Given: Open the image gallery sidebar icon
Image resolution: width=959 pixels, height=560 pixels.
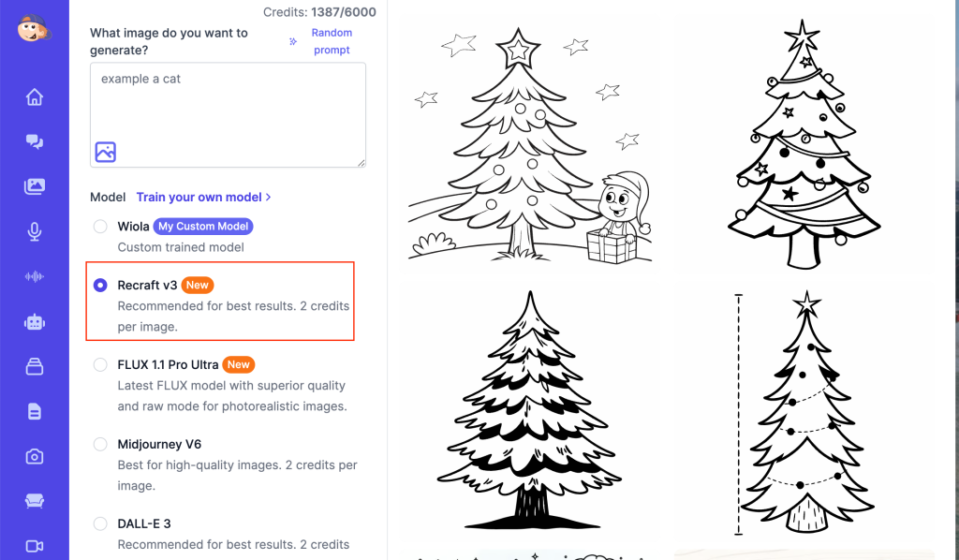Looking at the screenshot, I should [x=35, y=186].
